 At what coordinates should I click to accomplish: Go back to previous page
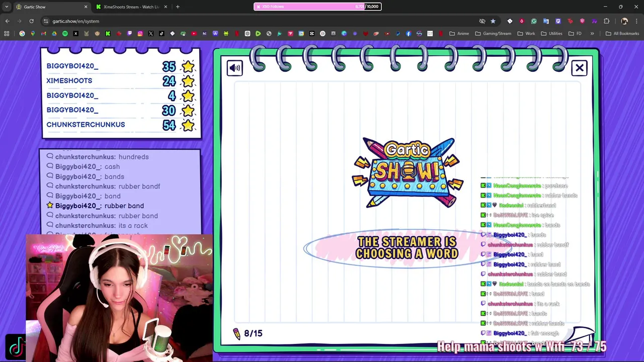coord(8,21)
